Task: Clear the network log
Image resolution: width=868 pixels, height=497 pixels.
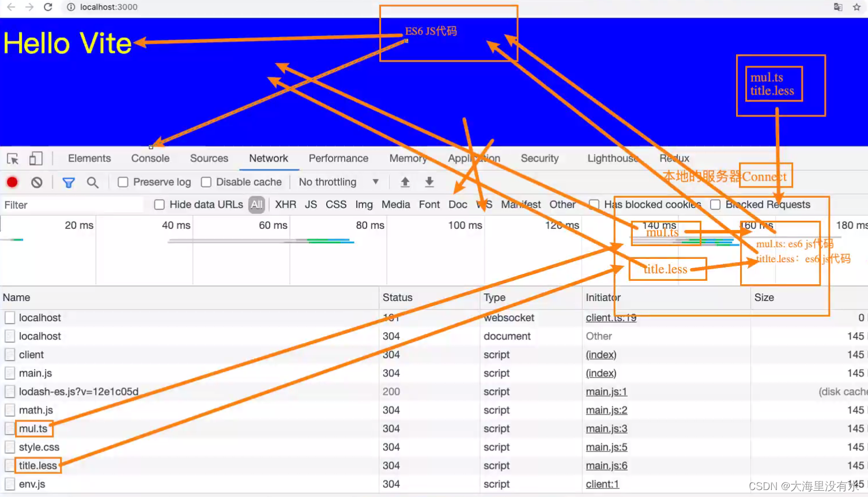Action: (x=37, y=182)
